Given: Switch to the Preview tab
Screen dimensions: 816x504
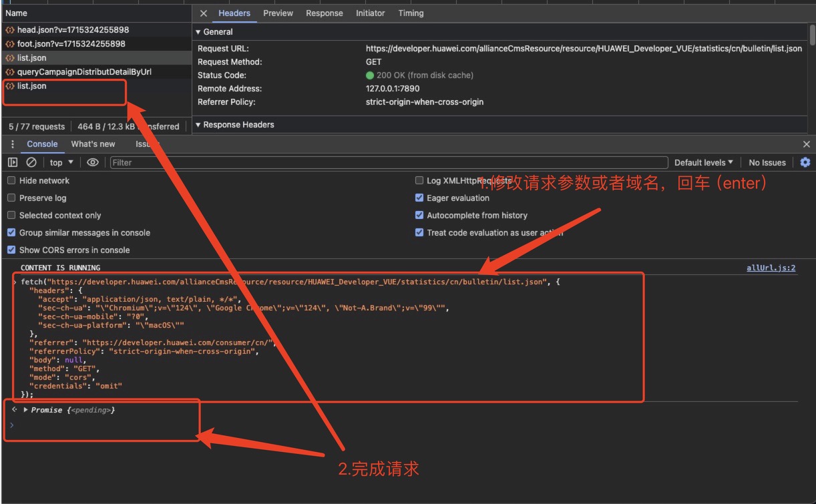Looking at the screenshot, I should tap(278, 13).
